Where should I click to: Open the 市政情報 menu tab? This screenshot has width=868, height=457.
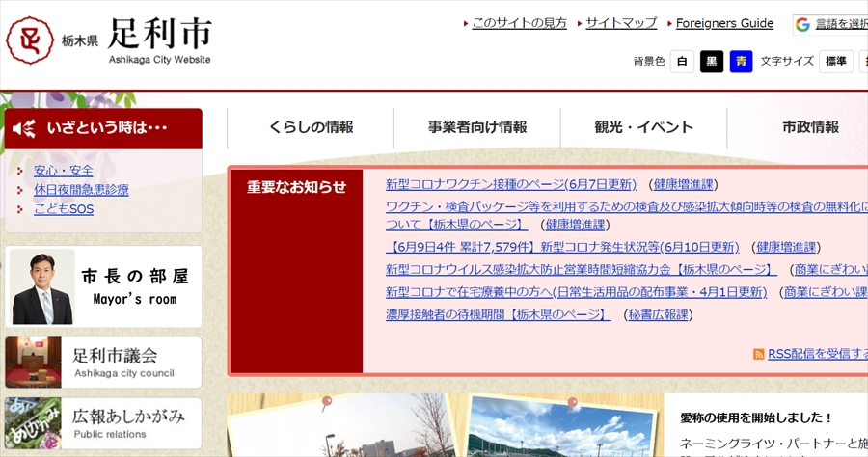pyautogui.click(x=810, y=127)
